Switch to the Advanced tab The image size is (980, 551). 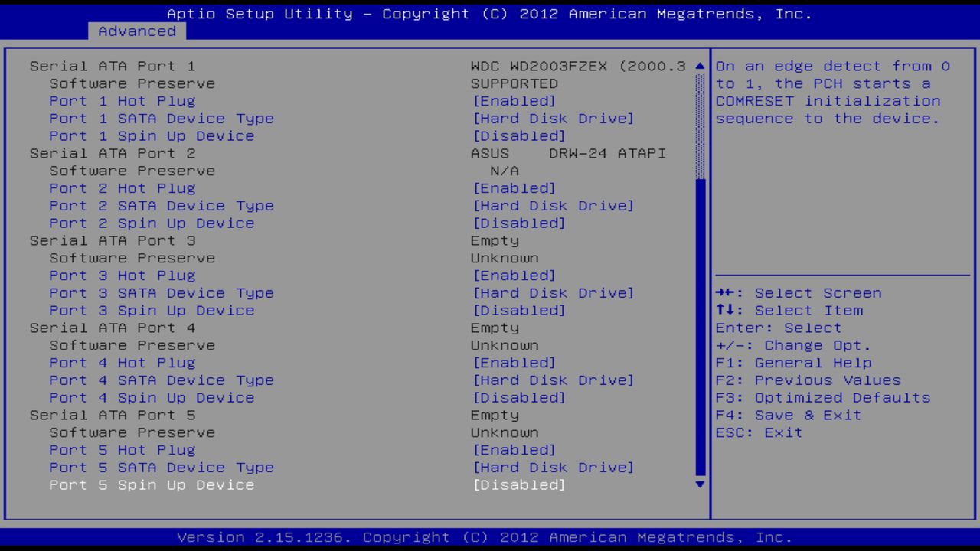(136, 31)
